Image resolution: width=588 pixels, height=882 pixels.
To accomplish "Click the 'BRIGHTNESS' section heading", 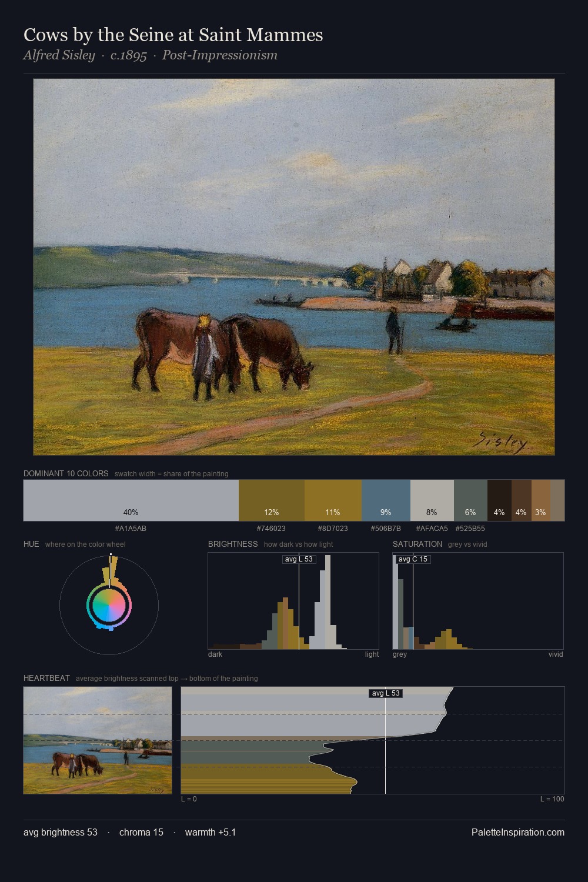I will 233,544.
